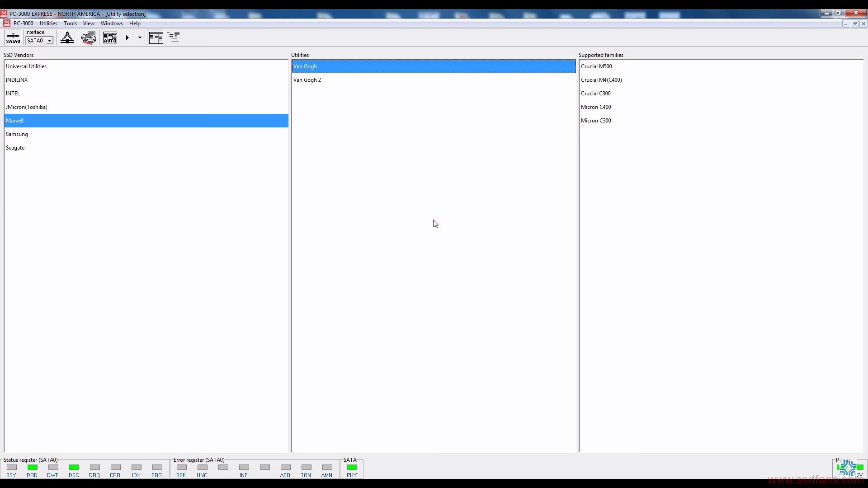Viewport: 868px width, 488px height.
Task: Select the tree view icon
Action: pyautogui.click(x=174, y=38)
